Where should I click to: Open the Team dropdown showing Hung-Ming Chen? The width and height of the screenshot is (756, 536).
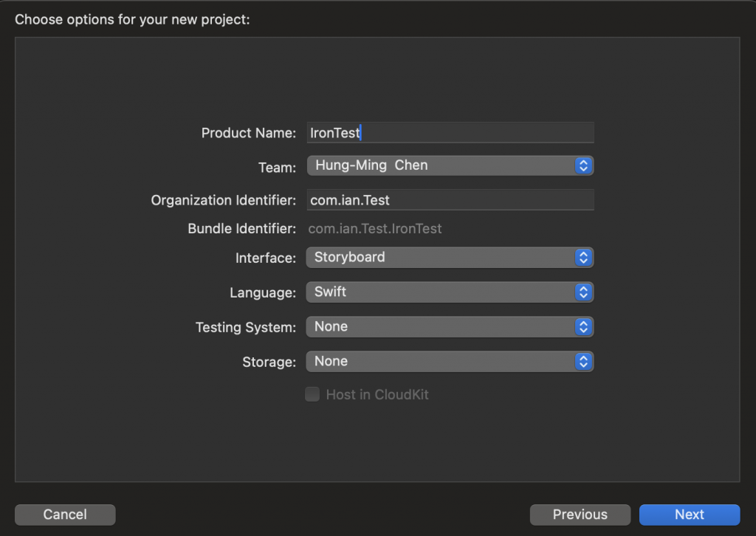coord(440,165)
